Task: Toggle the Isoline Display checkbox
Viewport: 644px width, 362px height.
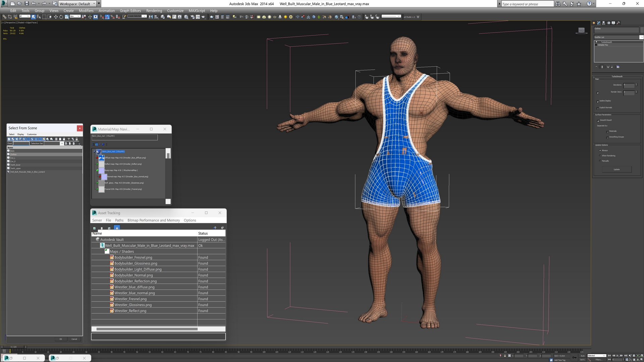Action: (x=598, y=101)
